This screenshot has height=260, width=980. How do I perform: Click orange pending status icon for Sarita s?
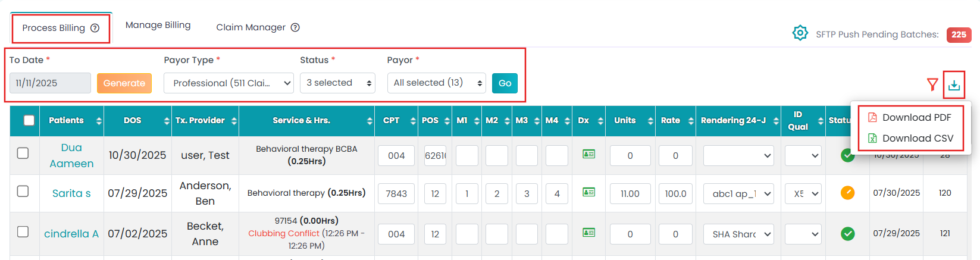pos(847,193)
